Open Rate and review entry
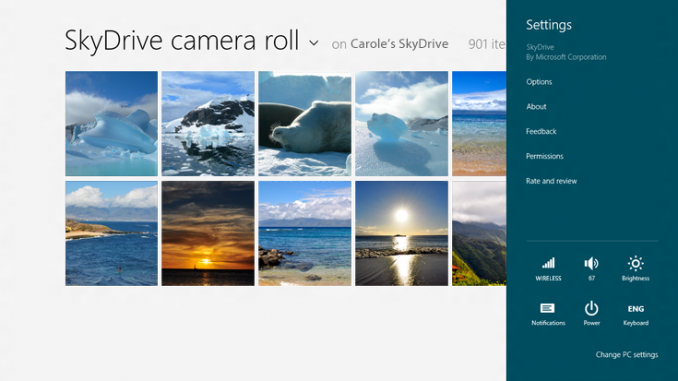678x381 pixels. (x=551, y=181)
